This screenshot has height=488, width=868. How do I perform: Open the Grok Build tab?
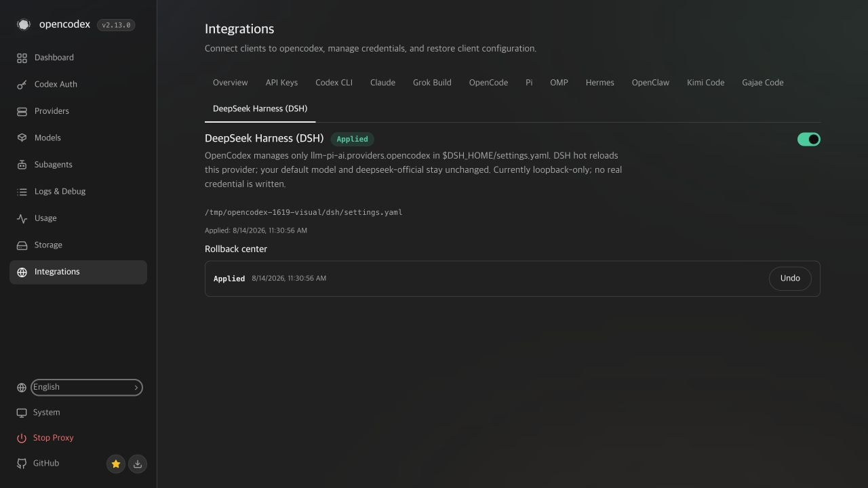pos(432,83)
